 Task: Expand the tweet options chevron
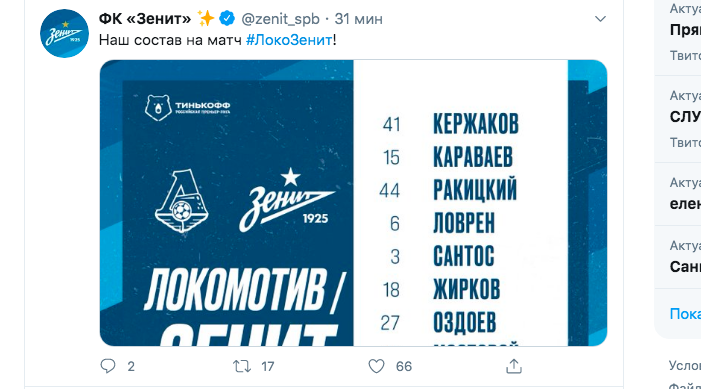[x=600, y=19]
